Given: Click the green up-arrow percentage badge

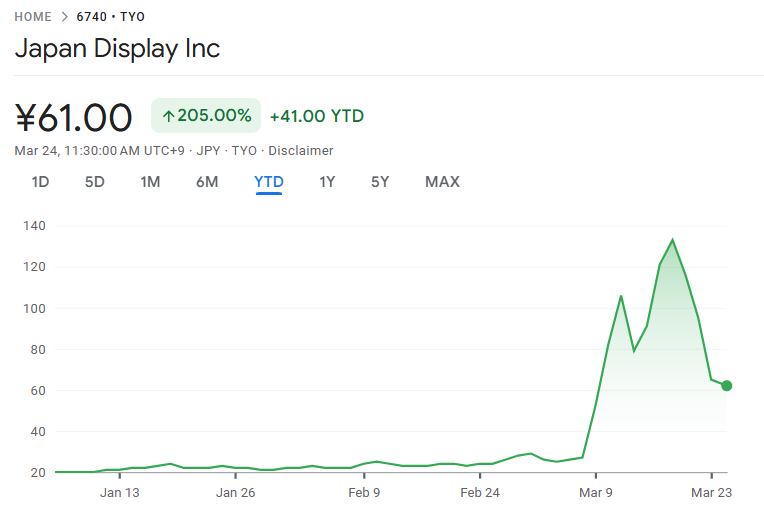Looking at the screenshot, I should tap(206, 116).
